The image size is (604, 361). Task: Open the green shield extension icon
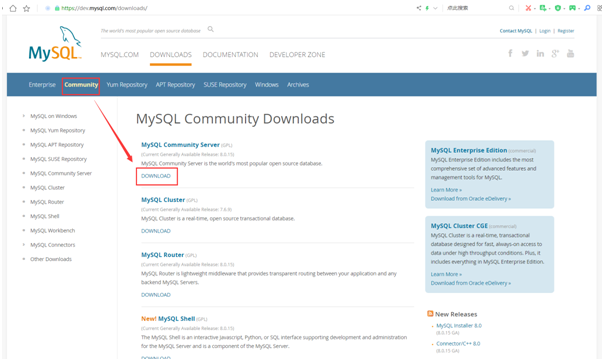coord(557,8)
